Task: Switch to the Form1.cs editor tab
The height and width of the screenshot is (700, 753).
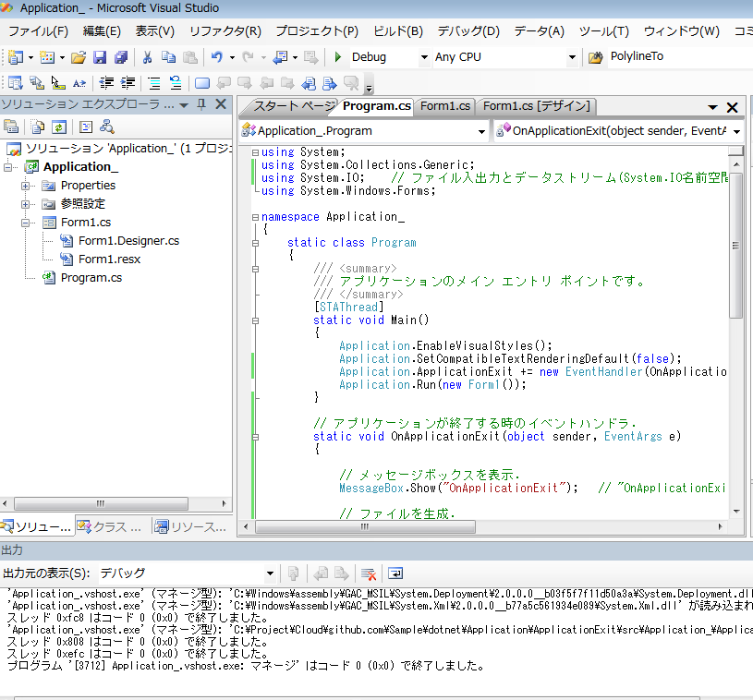Action: point(445,106)
